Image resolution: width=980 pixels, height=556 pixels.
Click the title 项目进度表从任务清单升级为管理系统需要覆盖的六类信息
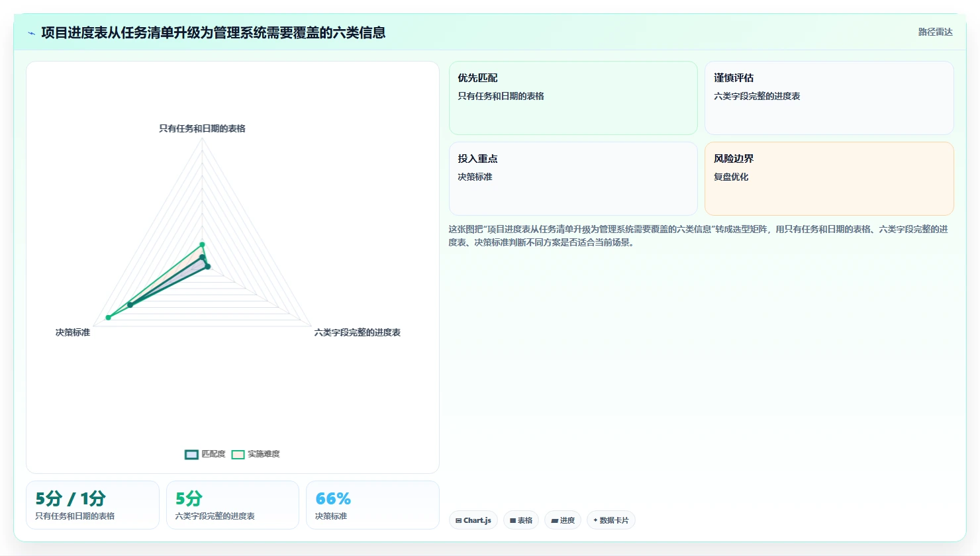coord(213,32)
